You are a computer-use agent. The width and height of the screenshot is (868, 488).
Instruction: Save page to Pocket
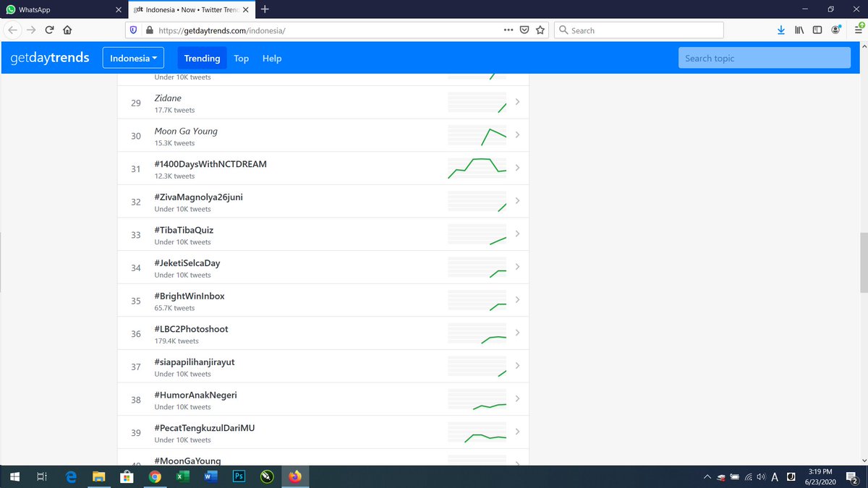point(524,30)
